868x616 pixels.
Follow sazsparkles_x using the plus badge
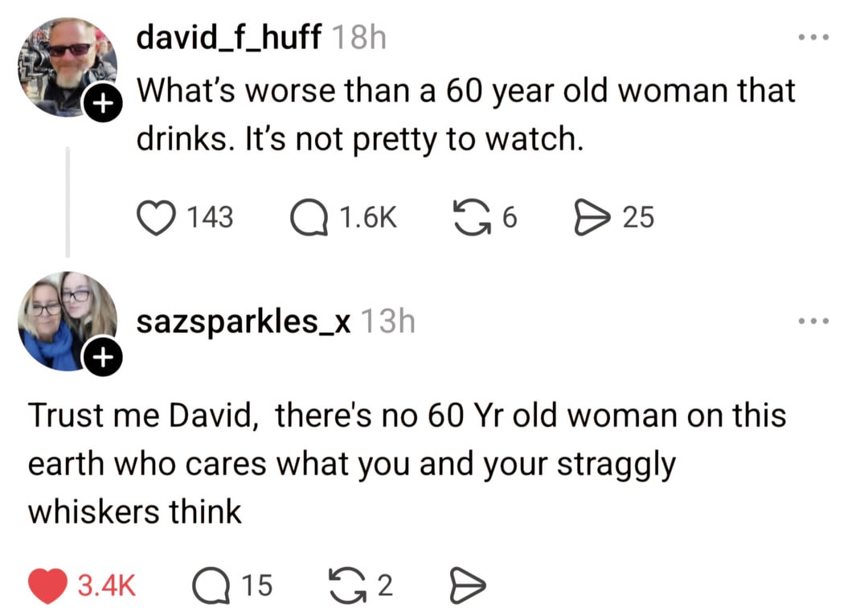pyautogui.click(x=100, y=356)
